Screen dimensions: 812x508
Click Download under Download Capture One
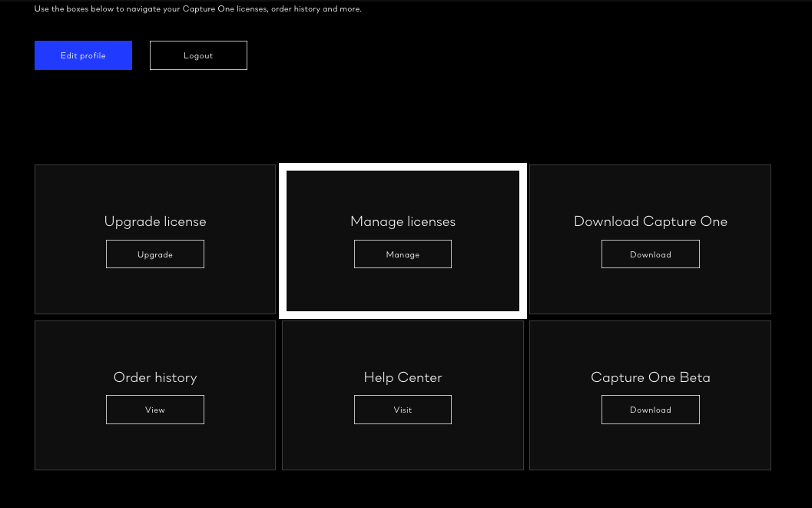pos(651,254)
